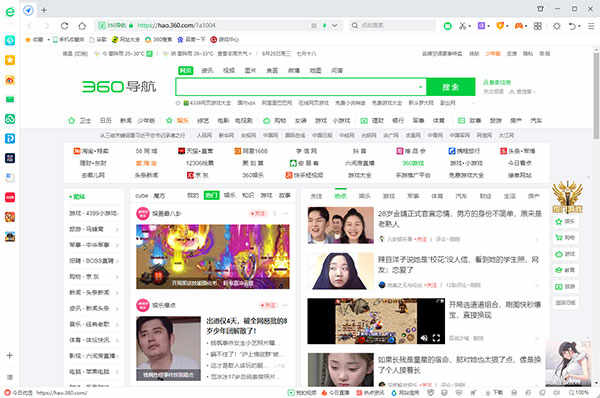Click the yellow favorites icon in left sidebar
The height and width of the screenshot is (398, 600).
click(x=10, y=60)
